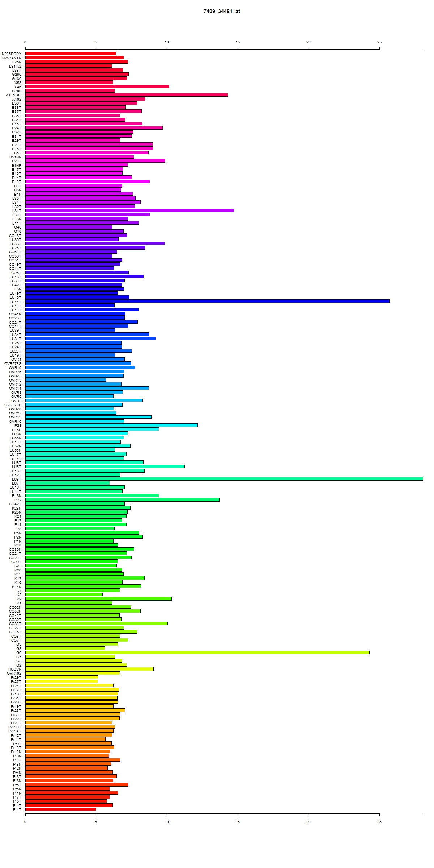Click the X116_02 sample label

click(x=14, y=95)
